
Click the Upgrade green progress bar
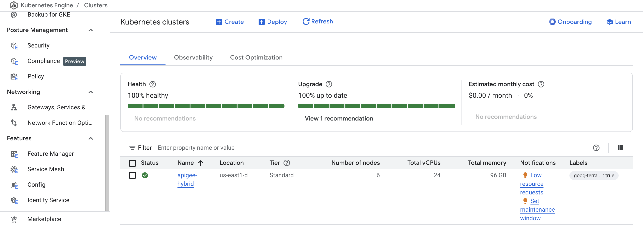coord(376,106)
